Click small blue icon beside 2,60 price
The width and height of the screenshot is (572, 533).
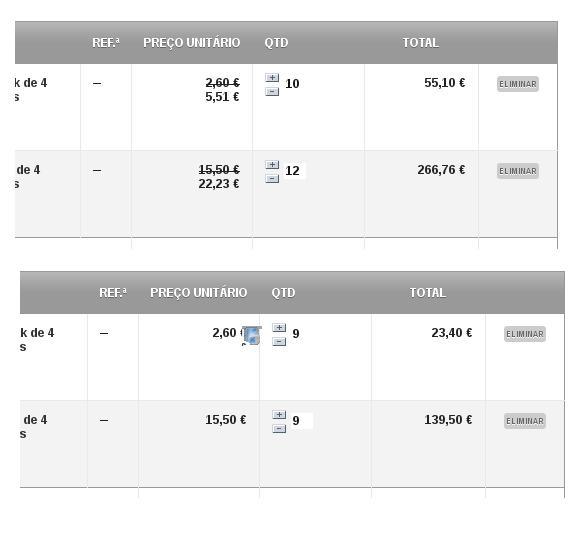pos(252,336)
